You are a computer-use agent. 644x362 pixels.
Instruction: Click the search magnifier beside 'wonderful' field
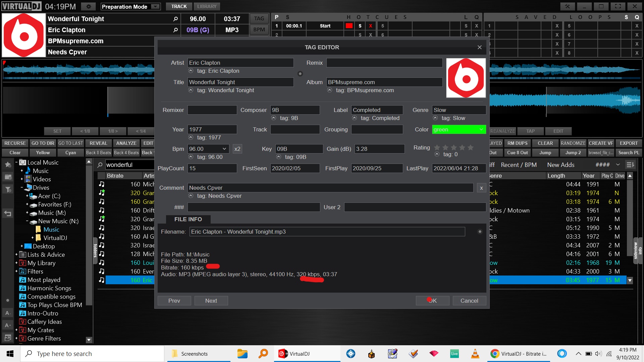100,165
